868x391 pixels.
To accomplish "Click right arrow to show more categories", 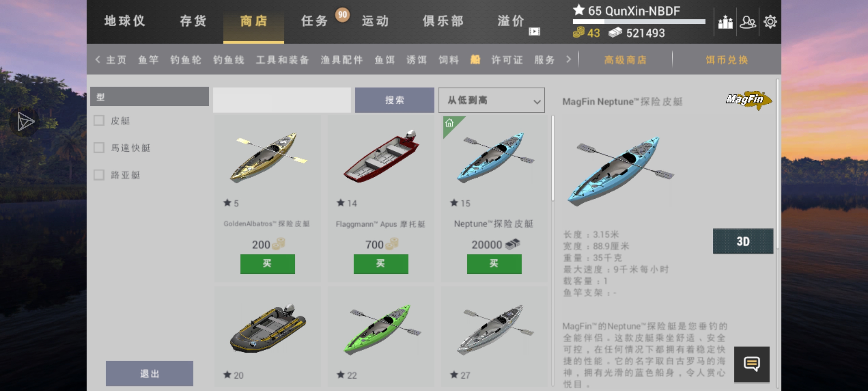I will pos(569,59).
